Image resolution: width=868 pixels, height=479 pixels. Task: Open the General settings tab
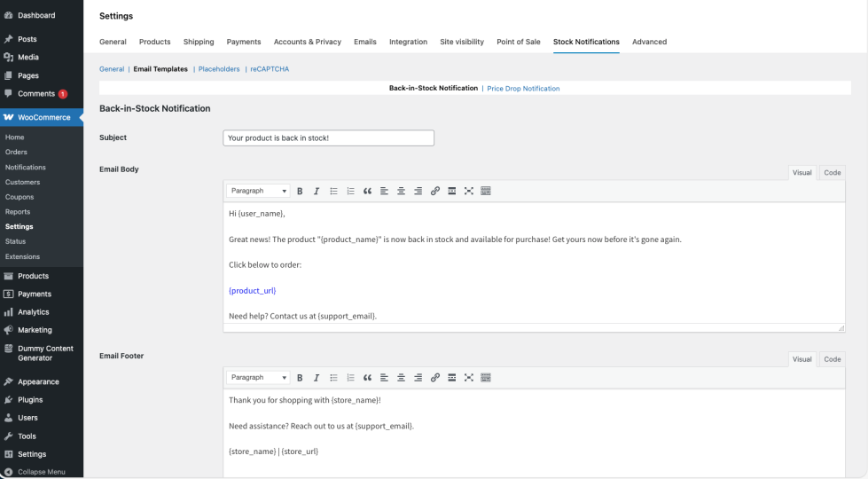click(113, 42)
